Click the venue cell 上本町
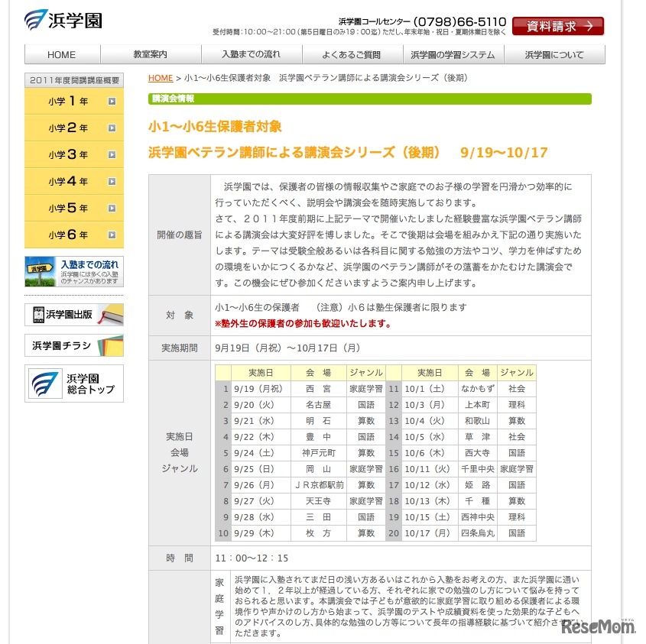 click(478, 405)
